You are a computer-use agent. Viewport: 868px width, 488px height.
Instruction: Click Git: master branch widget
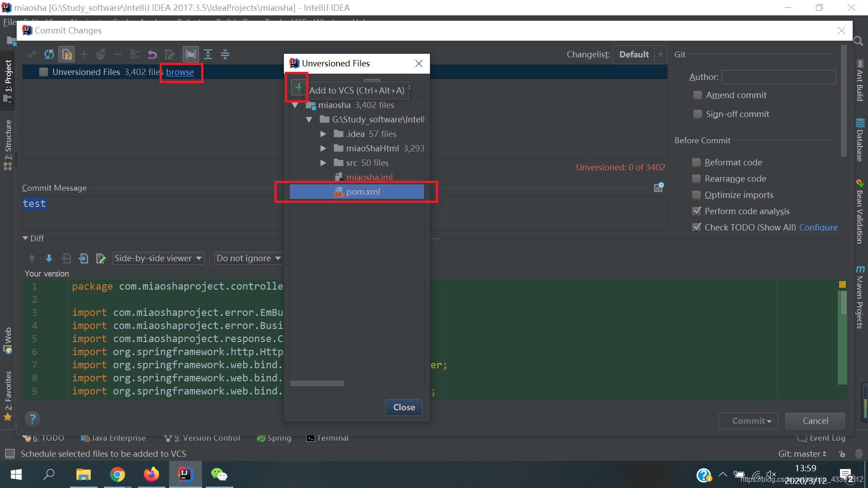(802, 454)
